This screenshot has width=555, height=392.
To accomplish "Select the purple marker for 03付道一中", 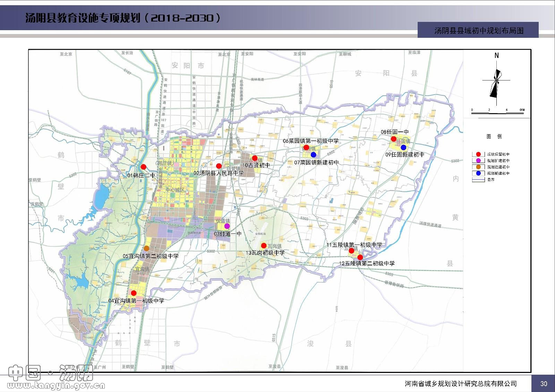I will point(227,226).
